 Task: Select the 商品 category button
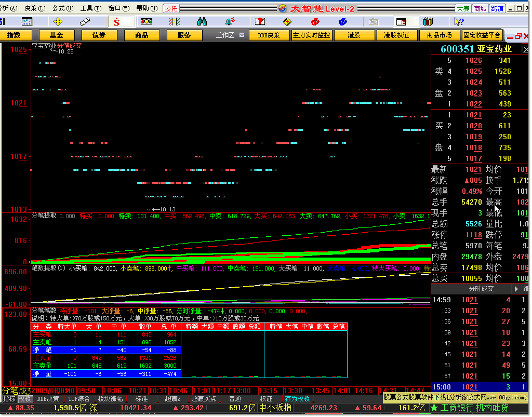pyautogui.click(x=141, y=35)
